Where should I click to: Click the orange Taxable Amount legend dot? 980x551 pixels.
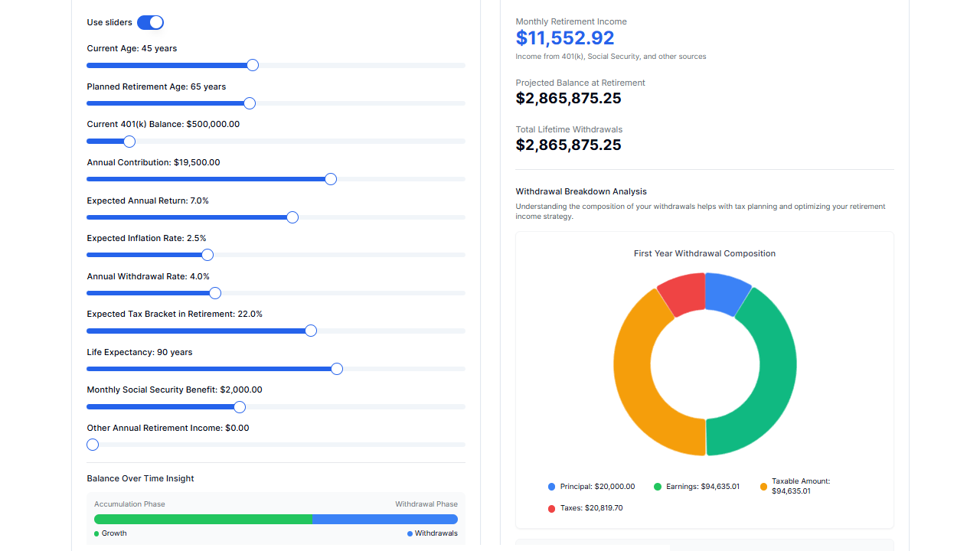coord(763,486)
